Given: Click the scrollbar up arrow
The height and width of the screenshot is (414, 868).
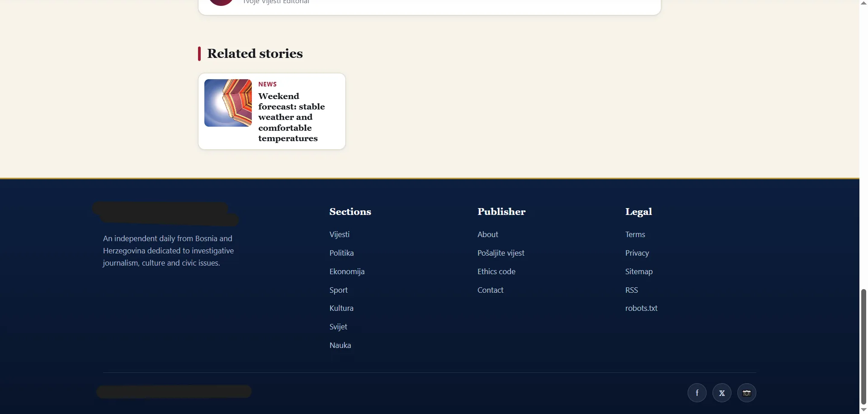Looking at the screenshot, I should pos(863,4).
